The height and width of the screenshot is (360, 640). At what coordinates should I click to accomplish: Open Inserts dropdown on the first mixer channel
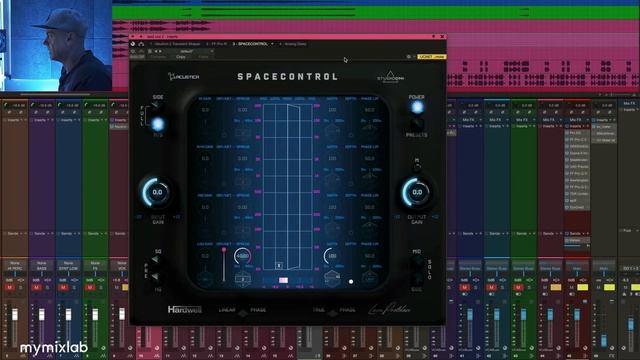click(x=15, y=120)
